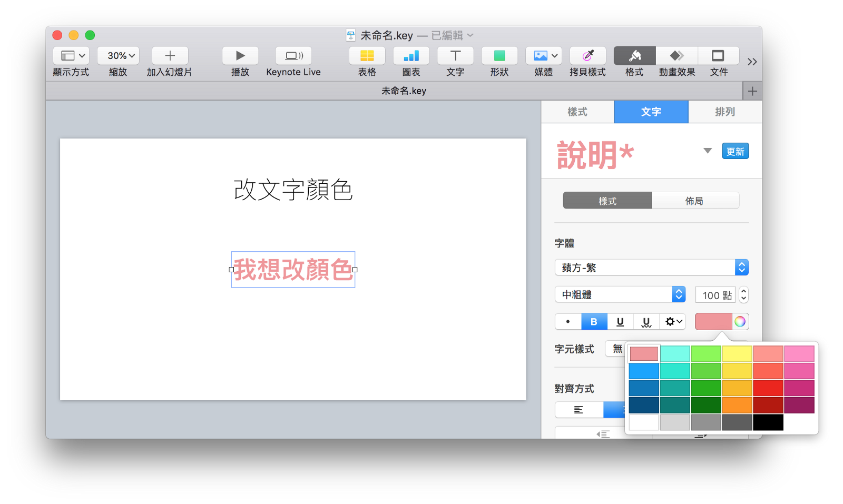Enable underline formatting
The width and height of the screenshot is (843, 504).
coord(620,321)
